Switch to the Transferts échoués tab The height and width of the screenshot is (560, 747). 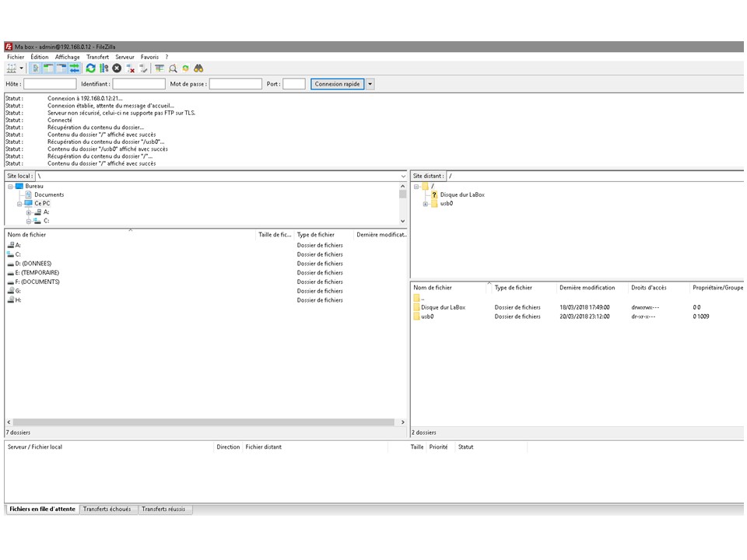tap(108, 509)
